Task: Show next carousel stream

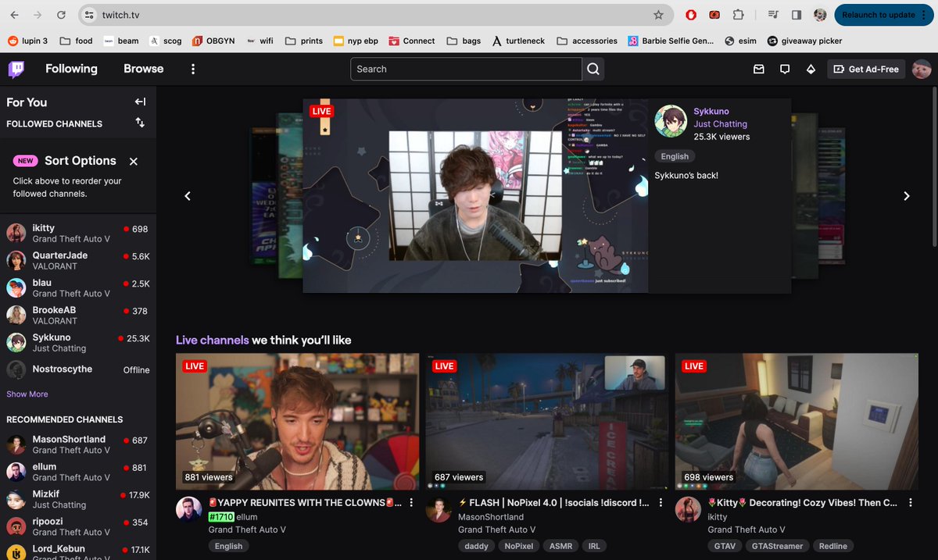Action: pyautogui.click(x=907, y=196)
